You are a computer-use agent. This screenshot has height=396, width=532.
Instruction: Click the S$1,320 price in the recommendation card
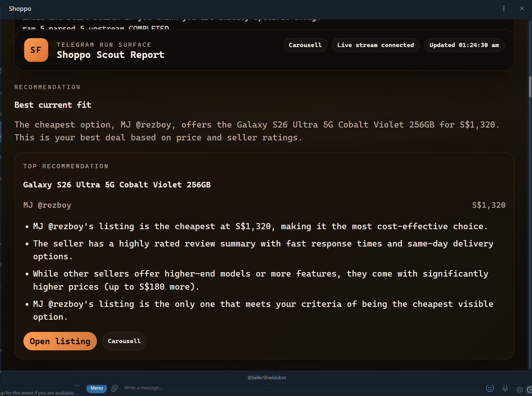click(x=489, y=205)
